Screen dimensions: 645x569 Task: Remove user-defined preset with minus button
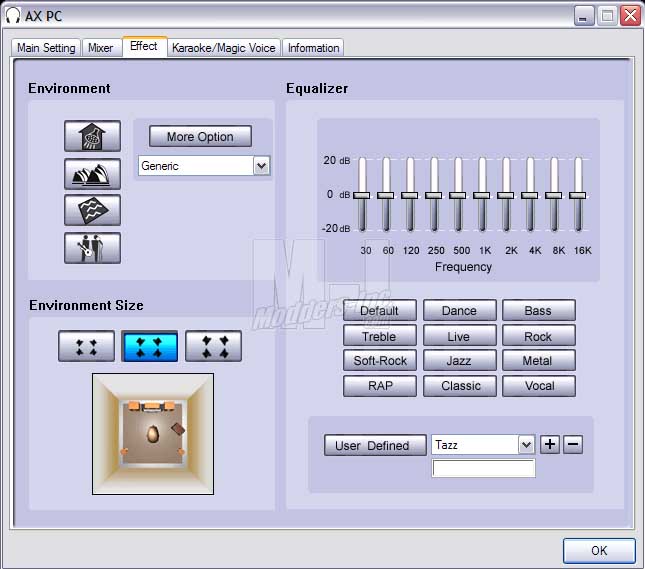573,444
